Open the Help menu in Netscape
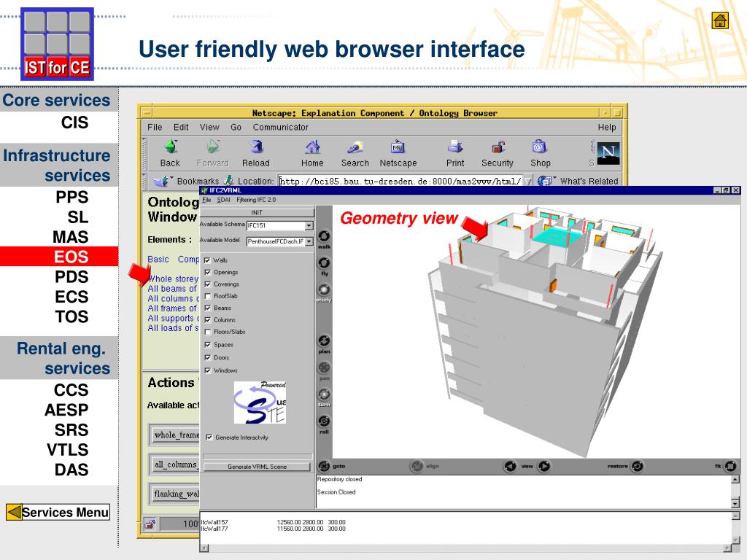747x560 pixels. 607,127
